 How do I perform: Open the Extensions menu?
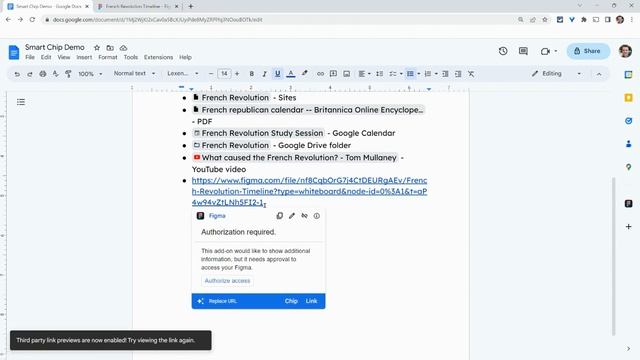pyautogui.click(x=158, y=58)
